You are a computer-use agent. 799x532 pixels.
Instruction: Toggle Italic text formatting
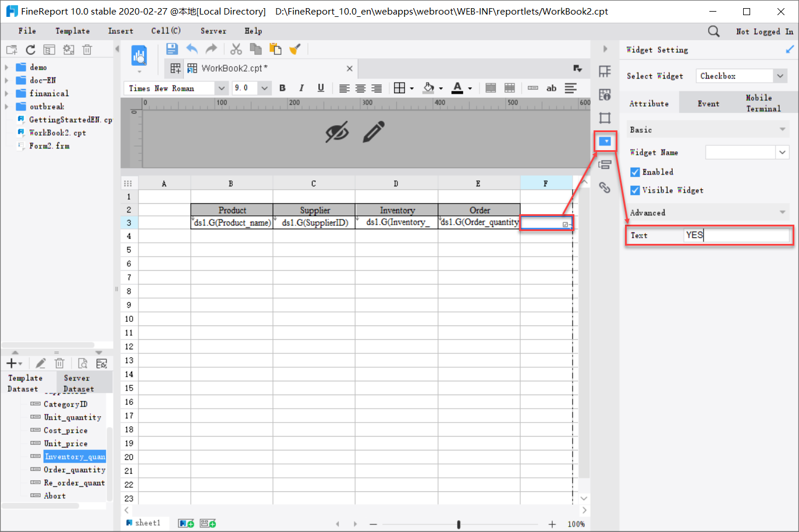[x=301, y=88]
